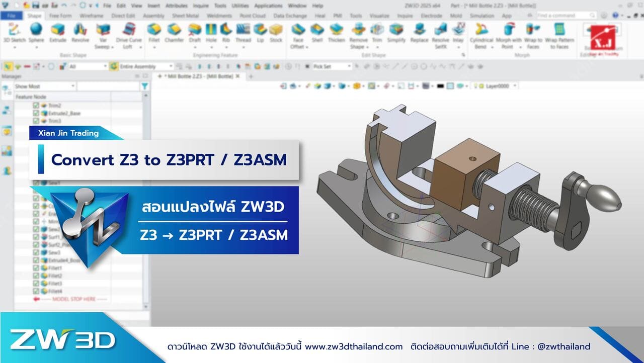Uncheck the Trim2 feature checkbox
Screen dimensions: 644x363
pos(36,106)
